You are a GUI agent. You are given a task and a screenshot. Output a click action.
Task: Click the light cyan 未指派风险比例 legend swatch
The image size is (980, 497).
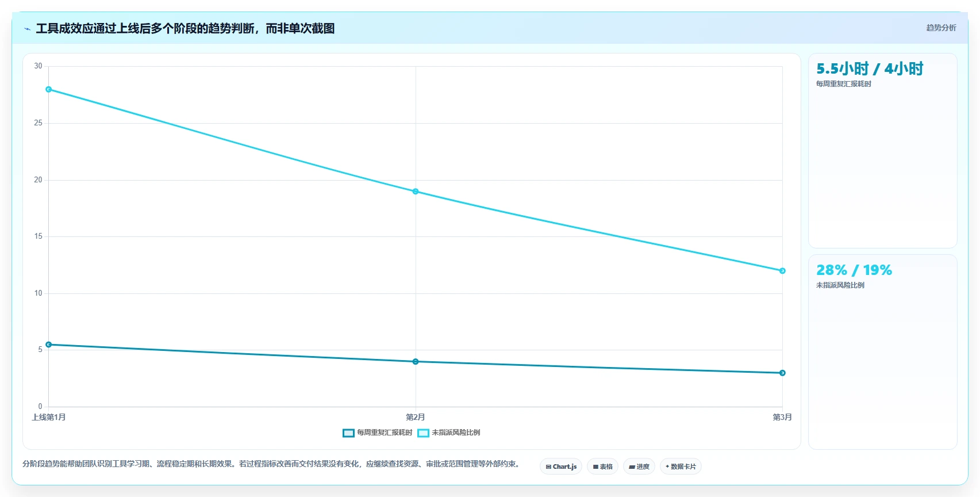tap(423, 433)
